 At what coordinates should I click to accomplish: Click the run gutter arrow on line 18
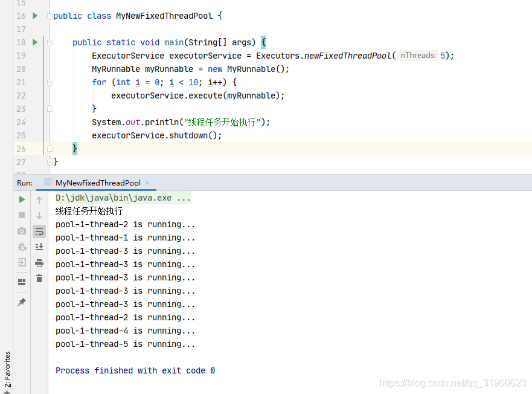(35, 42)
